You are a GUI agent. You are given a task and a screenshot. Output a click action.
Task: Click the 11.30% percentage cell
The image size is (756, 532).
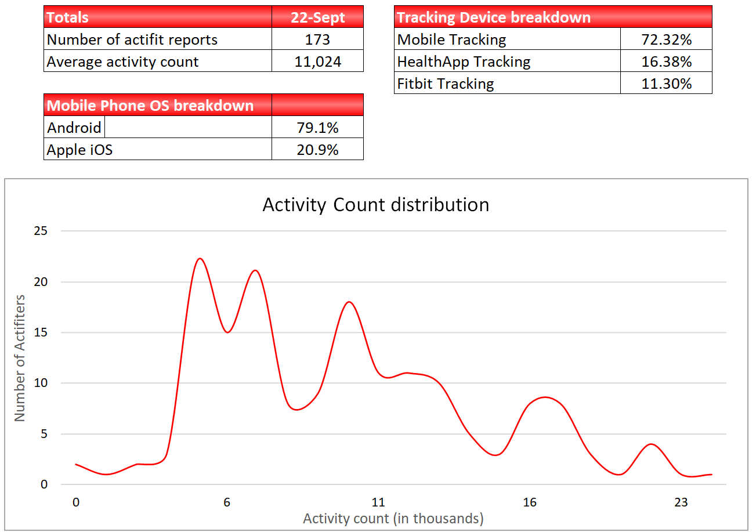point(666,83)
